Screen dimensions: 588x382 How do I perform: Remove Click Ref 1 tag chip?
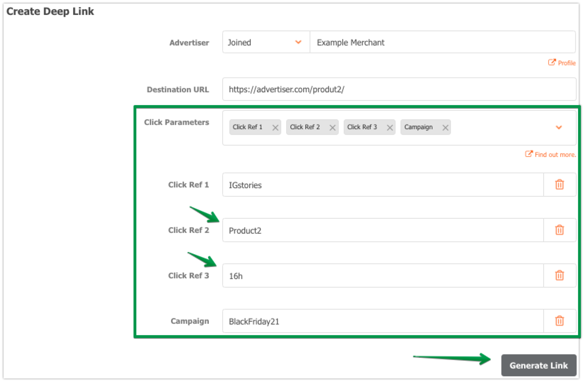tap(275, 127)
